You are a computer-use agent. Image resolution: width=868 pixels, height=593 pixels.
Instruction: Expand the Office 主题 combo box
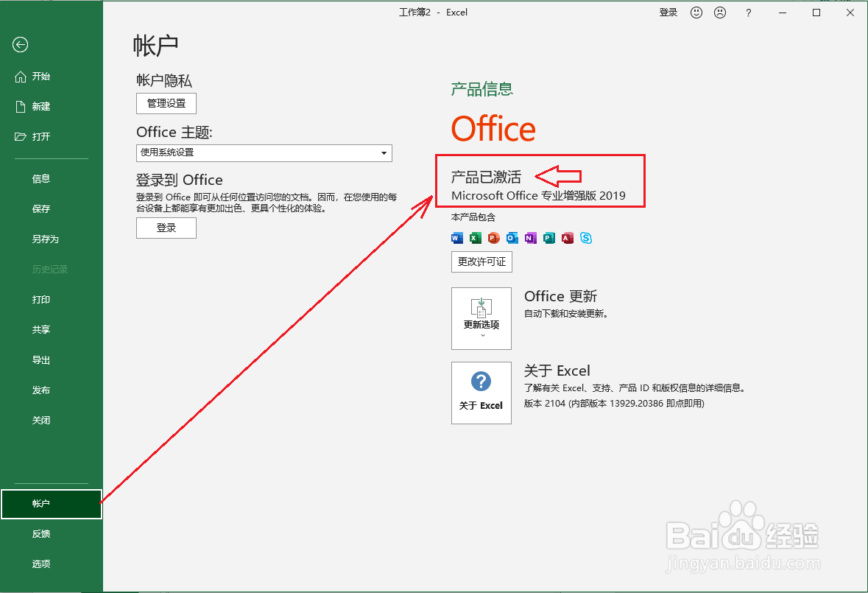click(x=264, y=152)
